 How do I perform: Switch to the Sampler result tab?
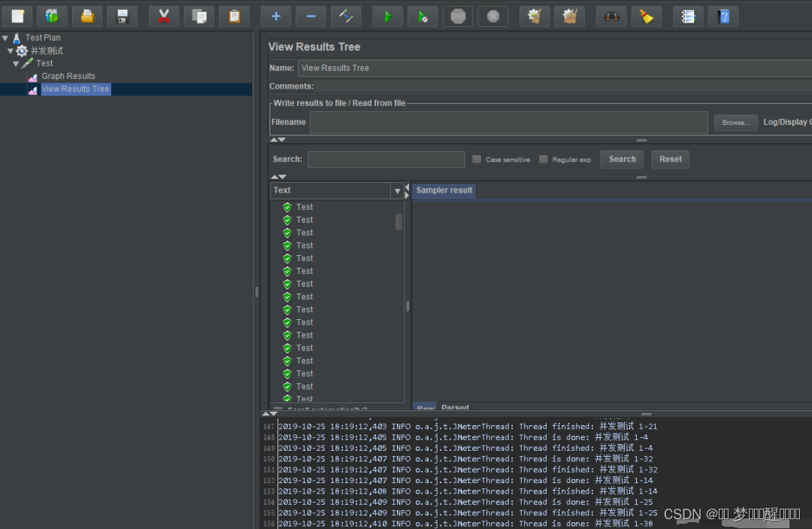pyautogui.click(x=444, y=190)
